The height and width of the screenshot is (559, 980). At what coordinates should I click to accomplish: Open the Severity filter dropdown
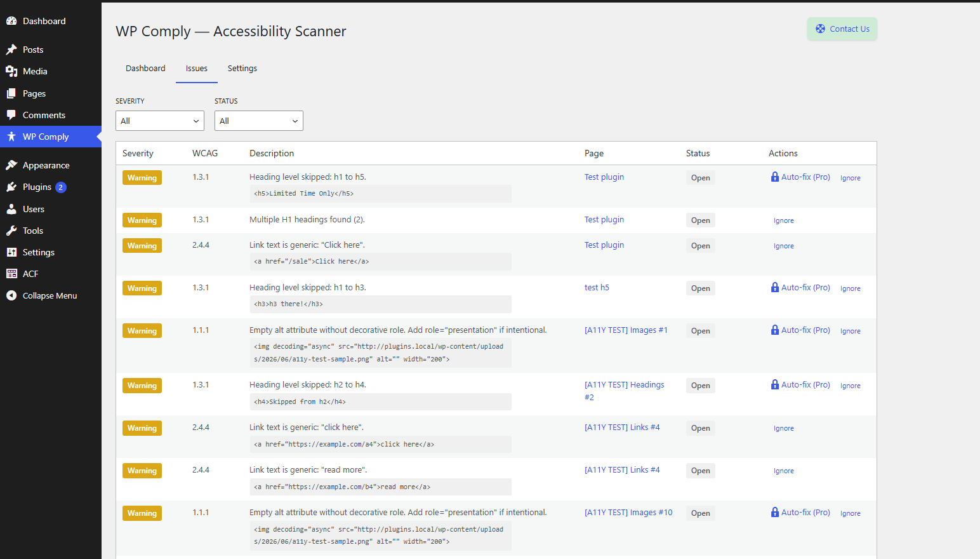pyautogui.click(x=160, y=121)
